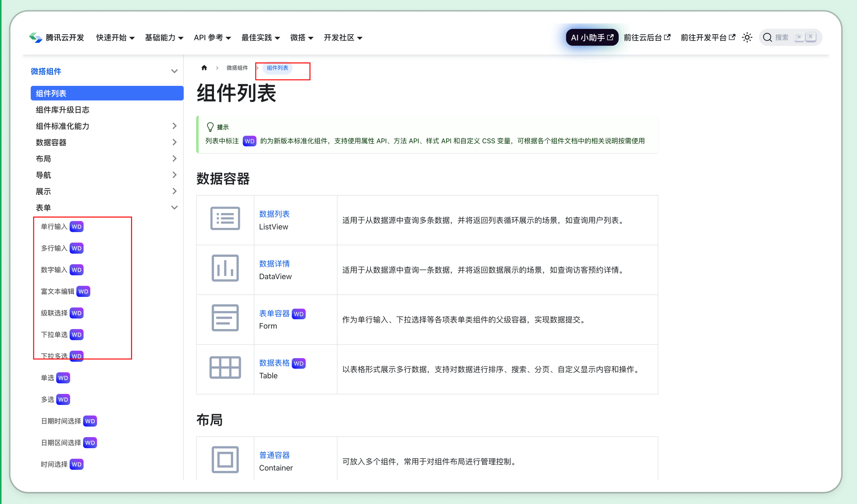
Task: Click the 搜索 search input field
Action: [x=790, y=37]
